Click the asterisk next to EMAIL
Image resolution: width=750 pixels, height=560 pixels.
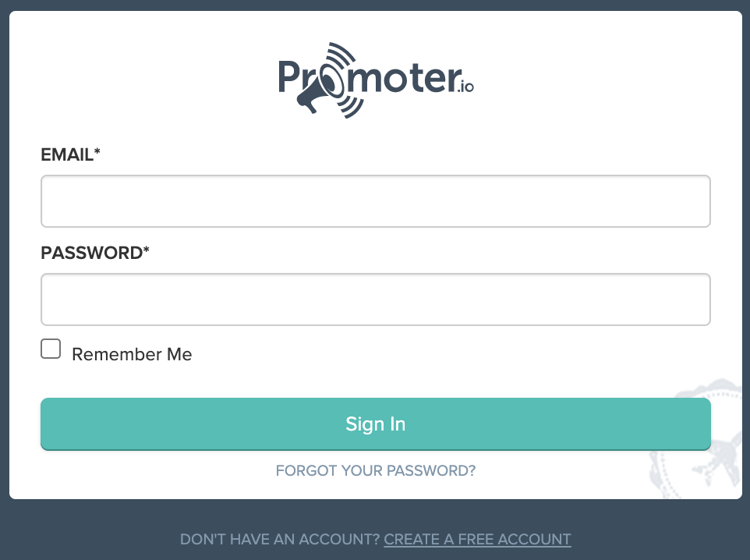(97, 153)
